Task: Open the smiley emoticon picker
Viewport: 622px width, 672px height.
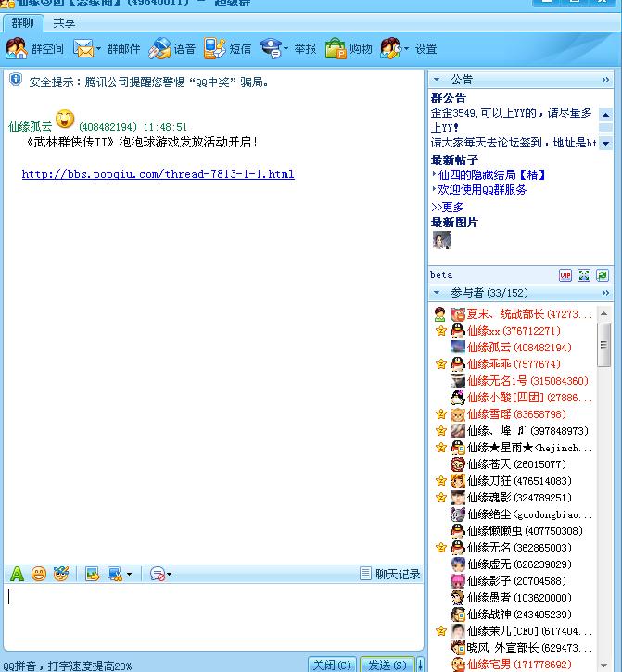Action: pyautogui.click(x=39, y=574)
